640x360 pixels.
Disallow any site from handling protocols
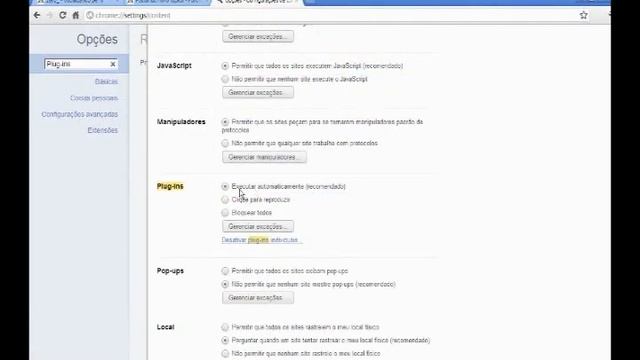(225, 143)
